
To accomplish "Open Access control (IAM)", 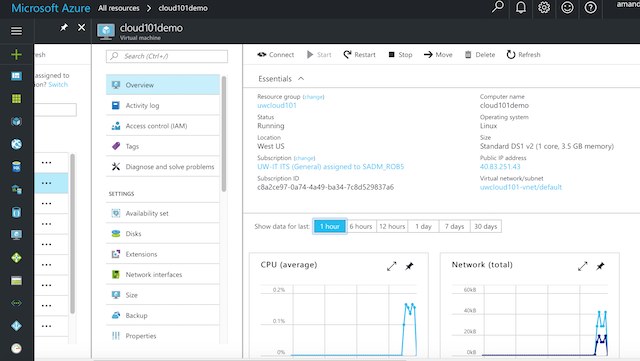I will click(x=162, y=126).
